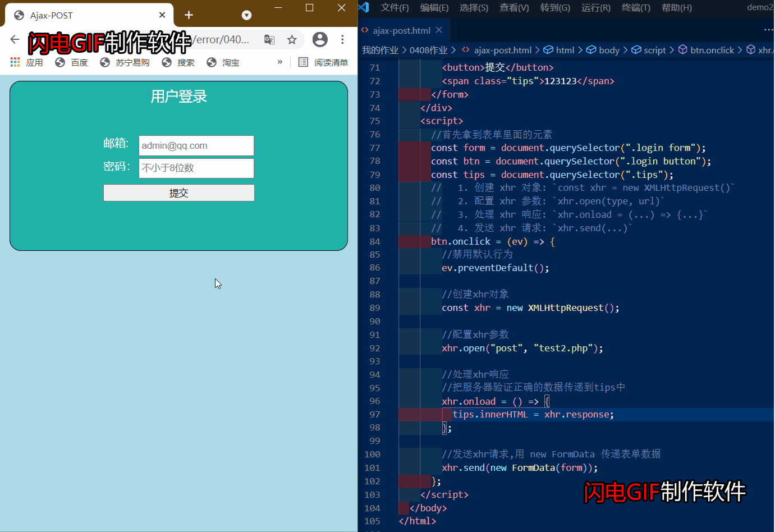This screenshot has width=775, height=532.
Task: Open the 帮助(H) menu in VS Code
Action: tap(677, 7)
